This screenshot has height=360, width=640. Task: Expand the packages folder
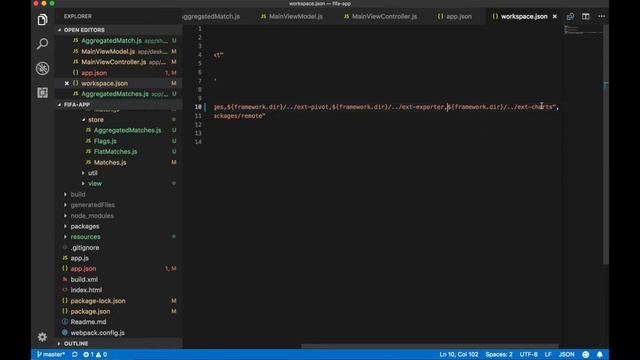(85, 226)
